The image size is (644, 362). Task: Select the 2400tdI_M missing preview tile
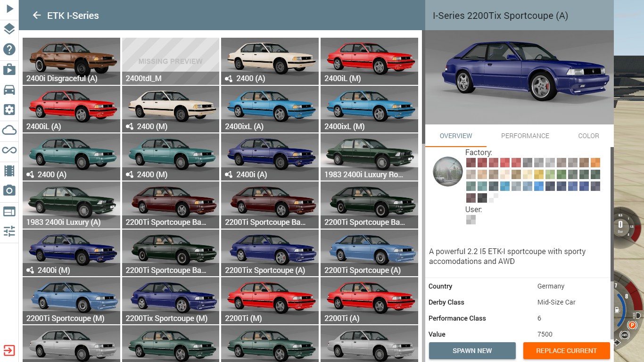[x=171, y=61]
